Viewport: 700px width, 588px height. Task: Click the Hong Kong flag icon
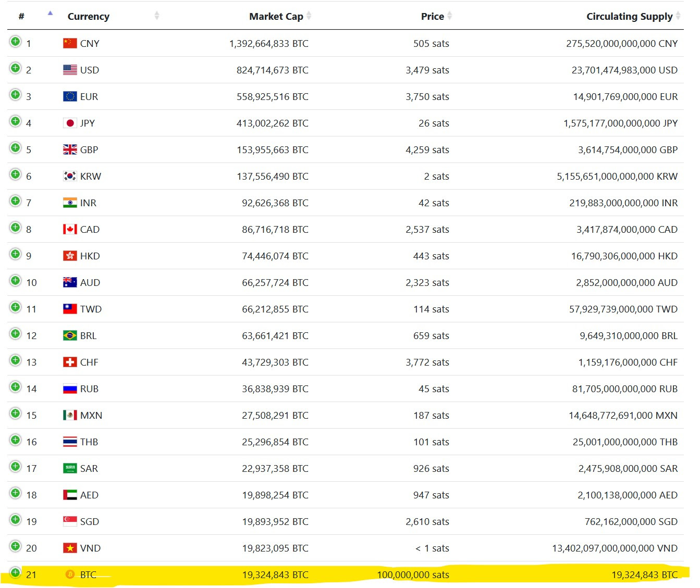(x=70, y=256)
